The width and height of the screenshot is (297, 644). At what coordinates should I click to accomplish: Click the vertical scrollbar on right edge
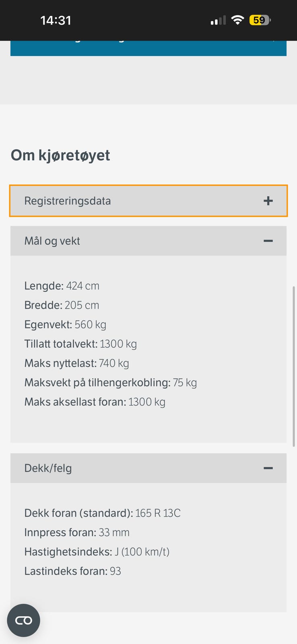click(294, 366)
